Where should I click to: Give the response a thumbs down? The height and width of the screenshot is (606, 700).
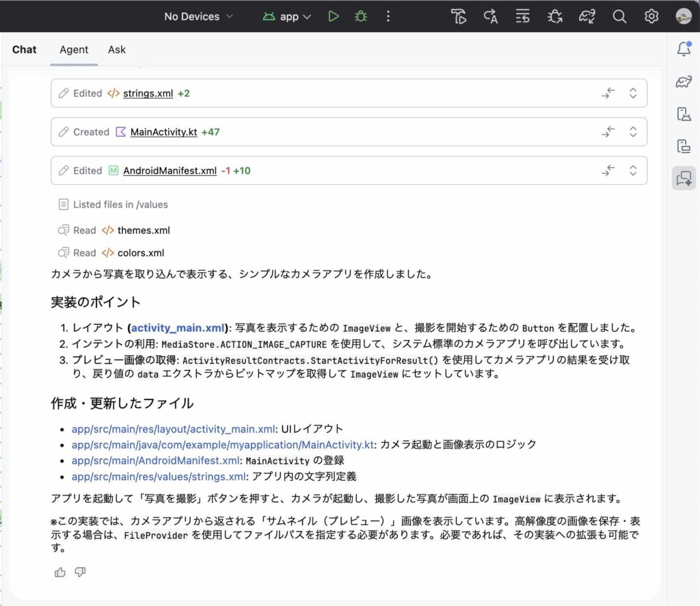[x=80, y=572]
